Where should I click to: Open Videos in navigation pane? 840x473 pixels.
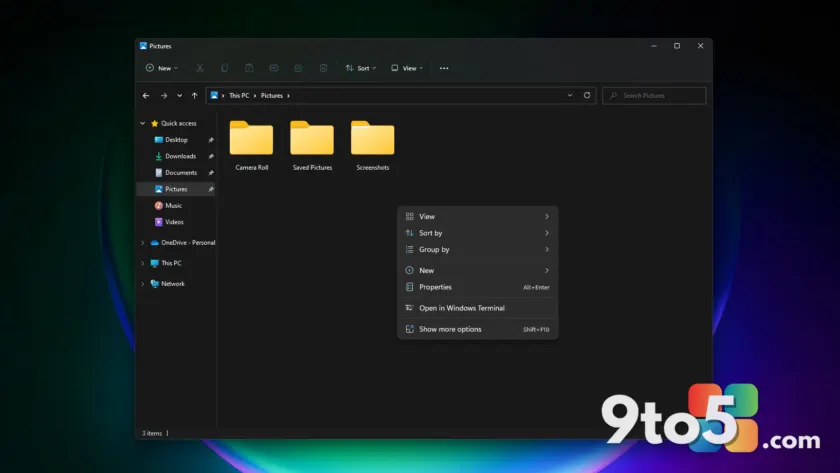pos(174,222)
